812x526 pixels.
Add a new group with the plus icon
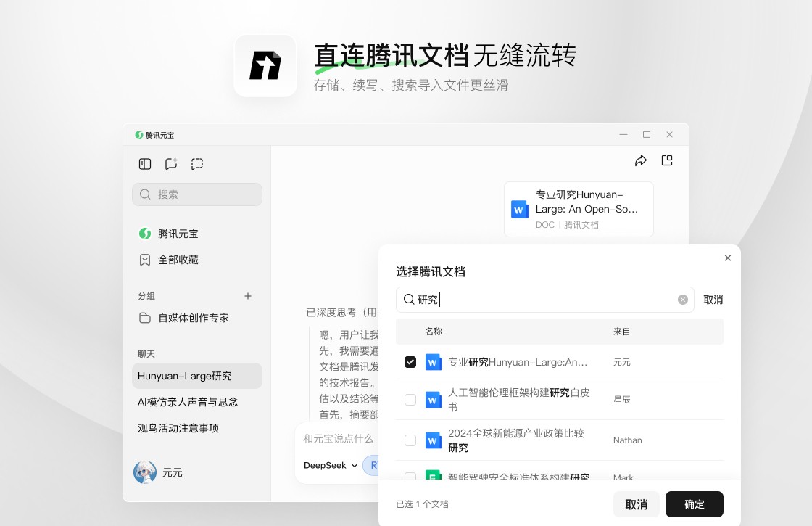click(x=248, y=296)
